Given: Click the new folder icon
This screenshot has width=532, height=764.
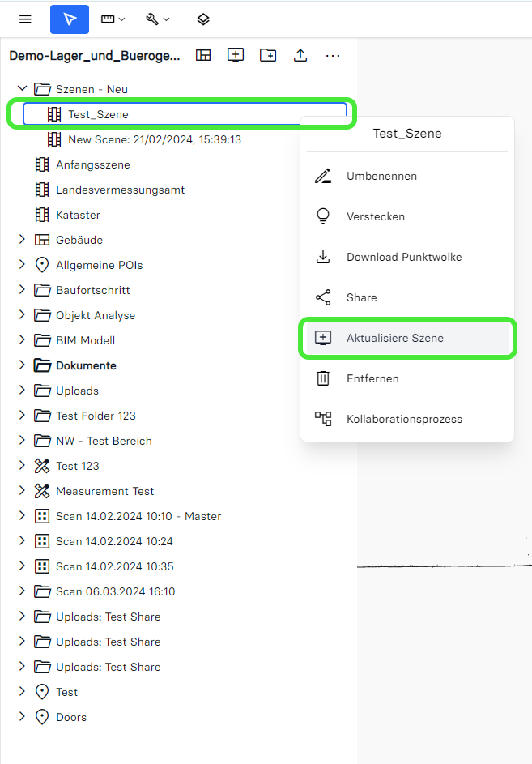Looking at the screenshot, I should point(268,55).
